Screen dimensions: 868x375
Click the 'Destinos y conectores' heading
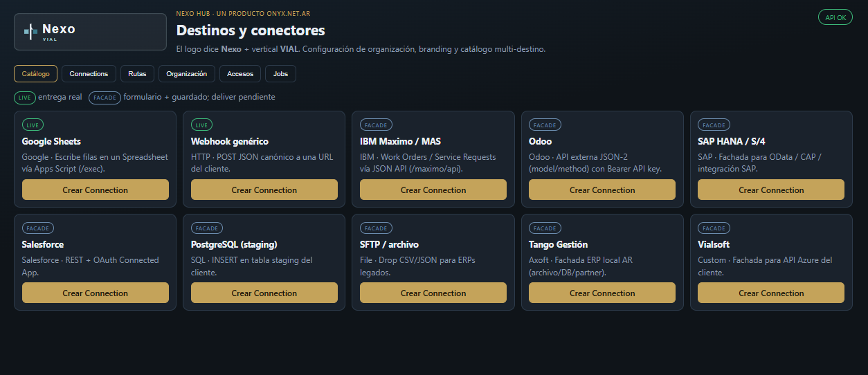(251, 30)
